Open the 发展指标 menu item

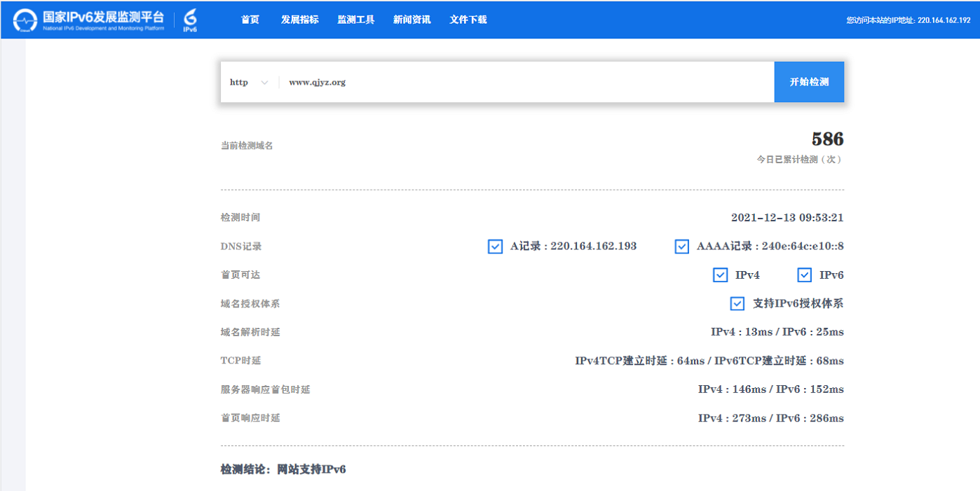tap(300, 20)
